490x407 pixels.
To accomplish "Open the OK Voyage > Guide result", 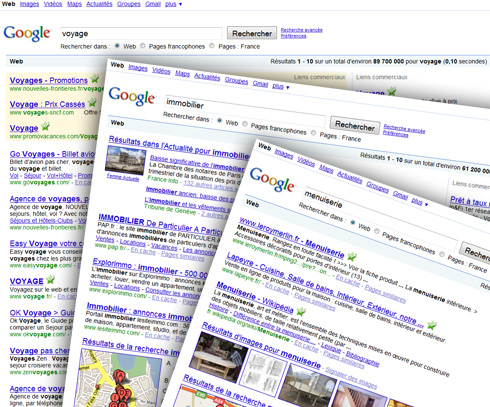I will (42, 313).
